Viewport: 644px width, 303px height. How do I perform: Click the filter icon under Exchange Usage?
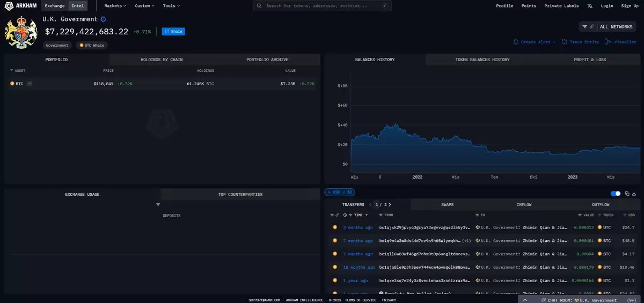click(158, 204)
